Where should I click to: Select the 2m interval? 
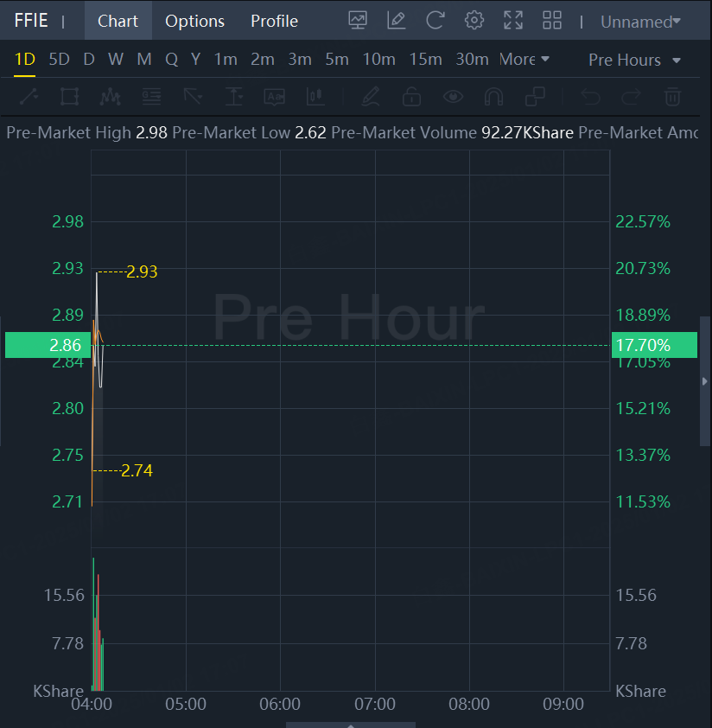pos(263,60)
